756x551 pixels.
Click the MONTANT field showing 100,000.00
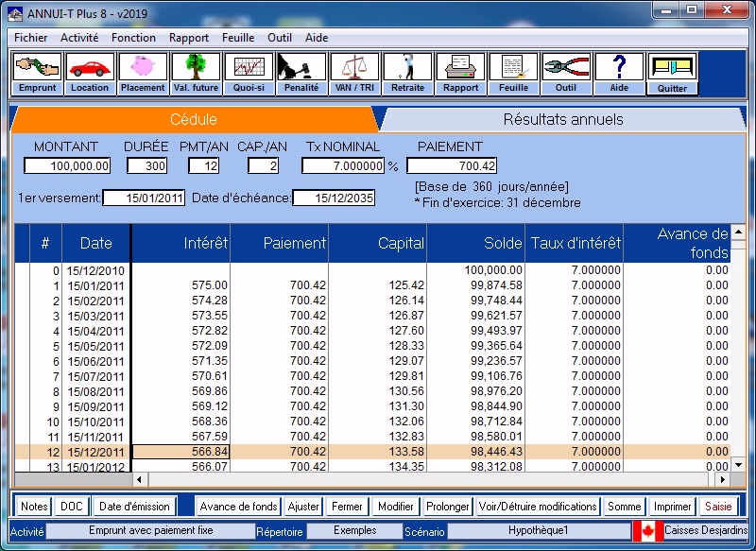click(67, 165)
